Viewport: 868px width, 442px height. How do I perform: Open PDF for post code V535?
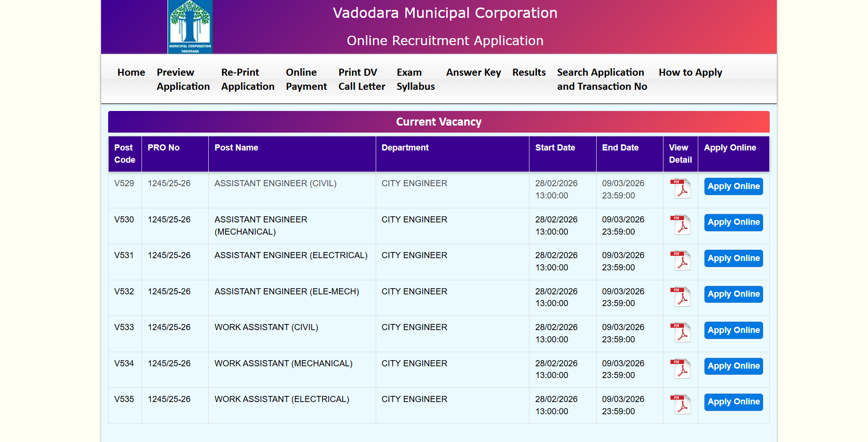pyautogui.click(x=680, y=404)
